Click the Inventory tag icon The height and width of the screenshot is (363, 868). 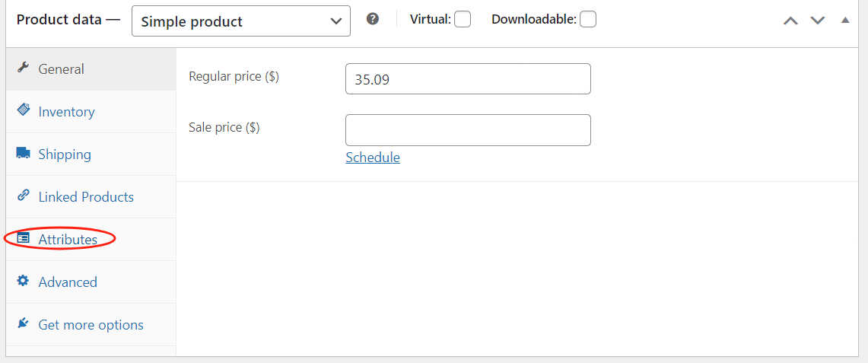23,110
